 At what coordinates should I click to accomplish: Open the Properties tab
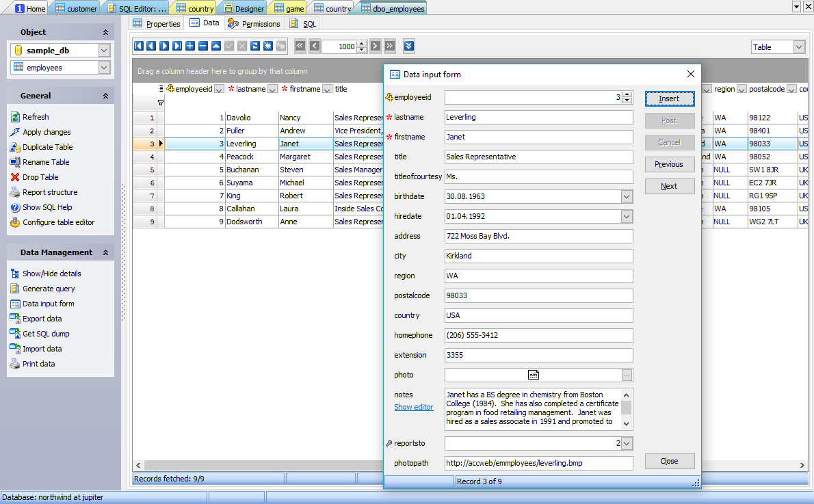[157, 23]
